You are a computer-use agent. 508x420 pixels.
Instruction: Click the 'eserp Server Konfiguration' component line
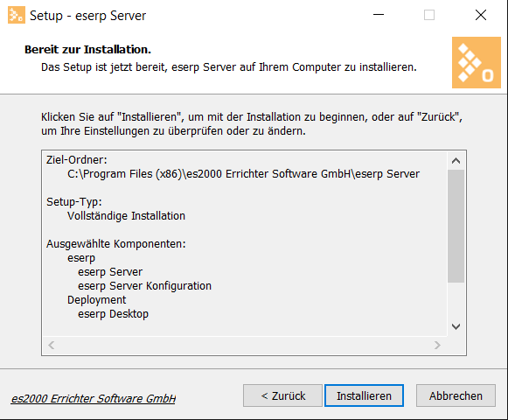144,286
